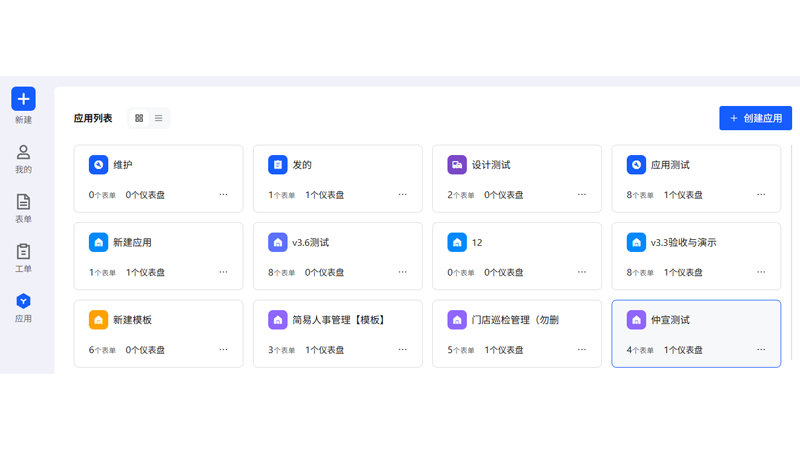Click the blue plus 新建 icon
The height and width of the screenshot is (450, 800).
[x=23, y=98]
